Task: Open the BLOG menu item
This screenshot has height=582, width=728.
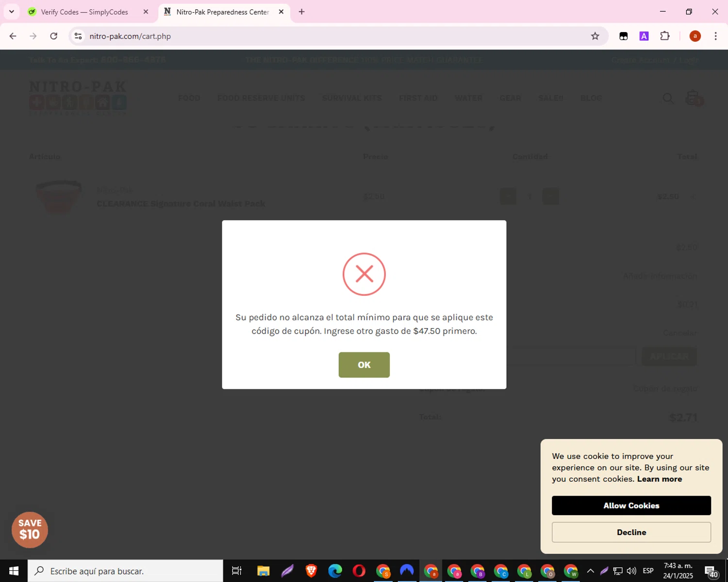Action: tap(591, 98)
